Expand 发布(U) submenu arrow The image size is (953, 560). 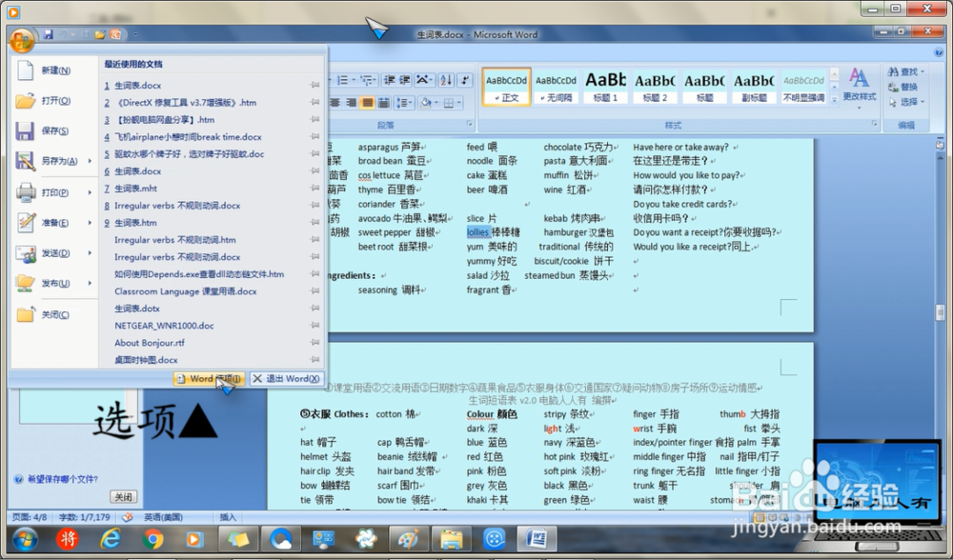(x=90, y=283)
